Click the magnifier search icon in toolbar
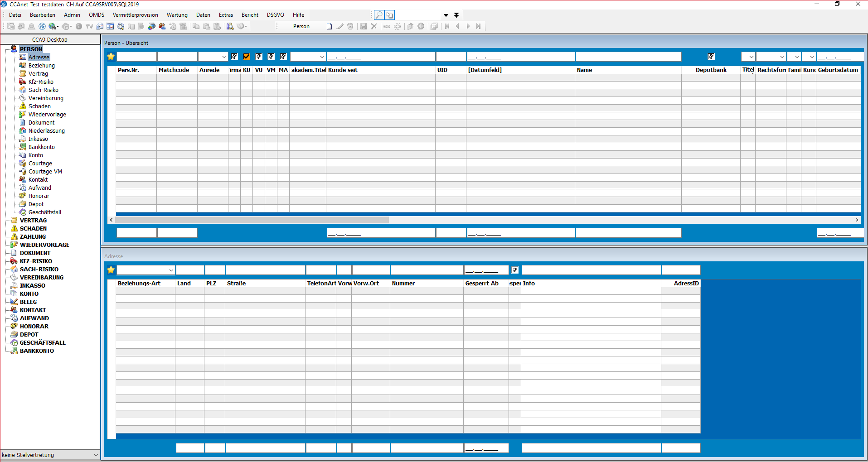 point(378,15)
